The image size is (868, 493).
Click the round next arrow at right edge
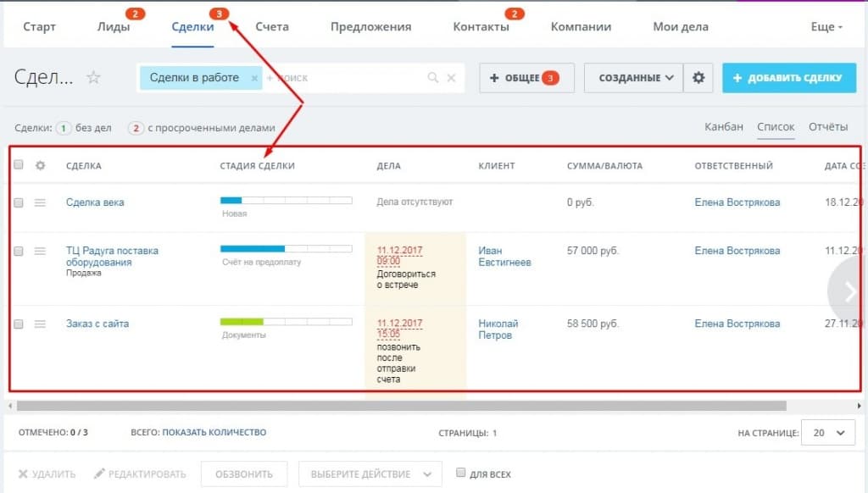(x=849, y=291)
